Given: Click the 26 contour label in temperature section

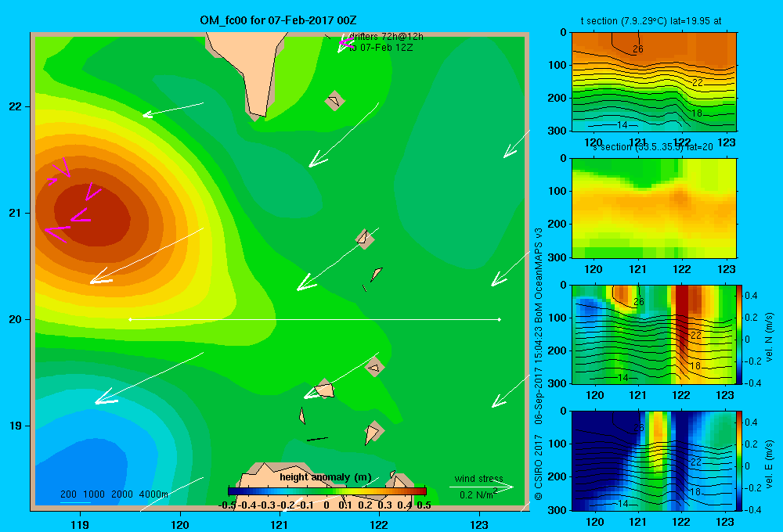Looking at the screenshot, I should click(637, 49).
